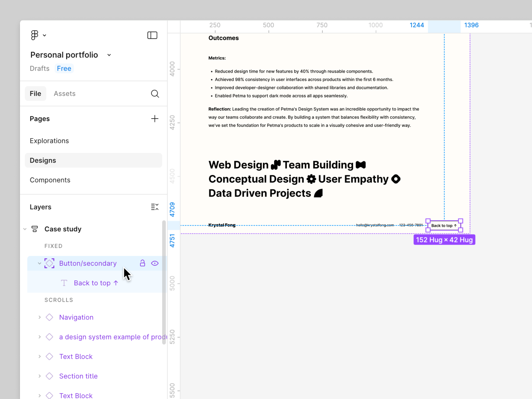This screenshot has height=399, width=532.
Task: Click the search magnifier icon
Action: tap(155, 94)
